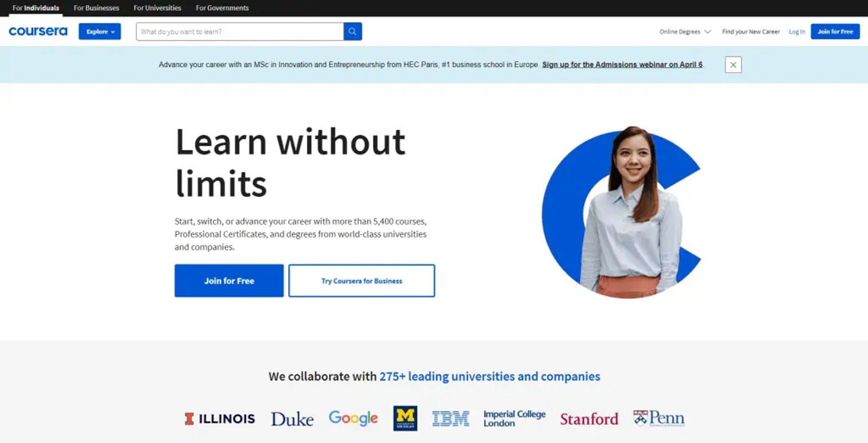Dismiss the HEC Paris announcement banner
The width and height of the screenshot is (868, 443).
coord(733,65)
